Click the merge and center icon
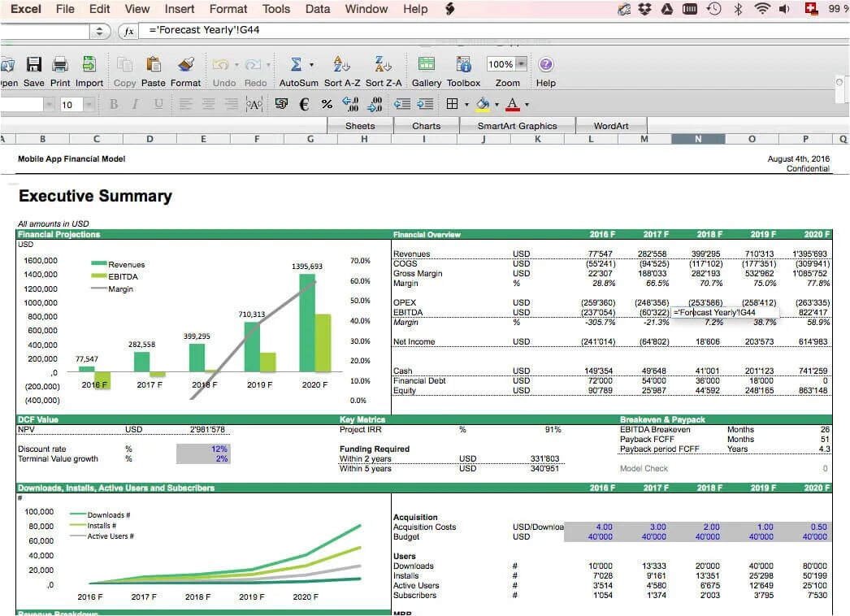 point(254,104)
